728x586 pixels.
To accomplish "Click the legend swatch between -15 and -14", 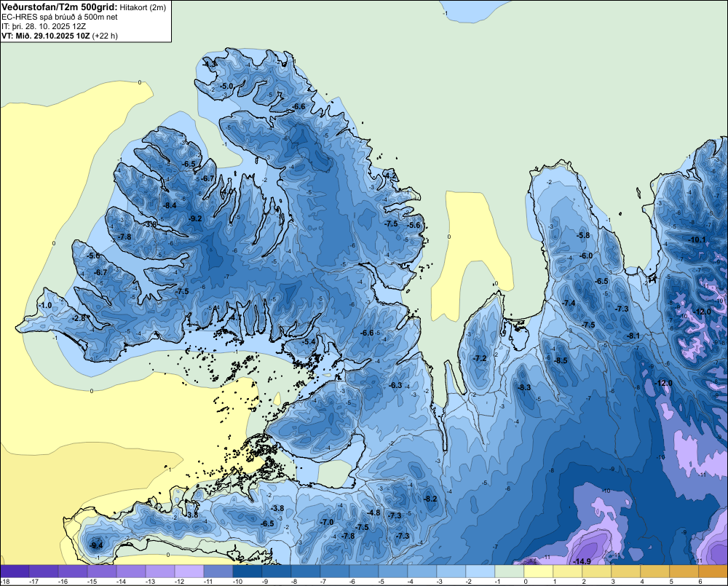I will [102, 571].
